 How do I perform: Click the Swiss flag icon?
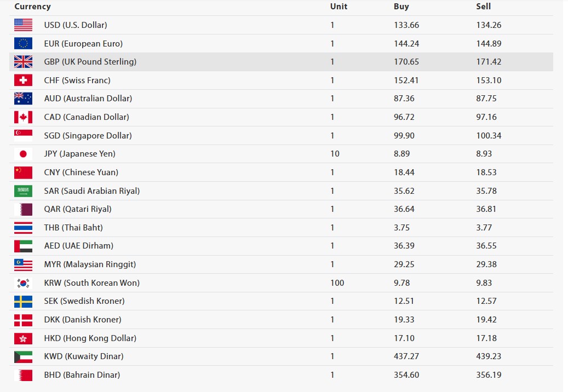(x=23, y=80)
